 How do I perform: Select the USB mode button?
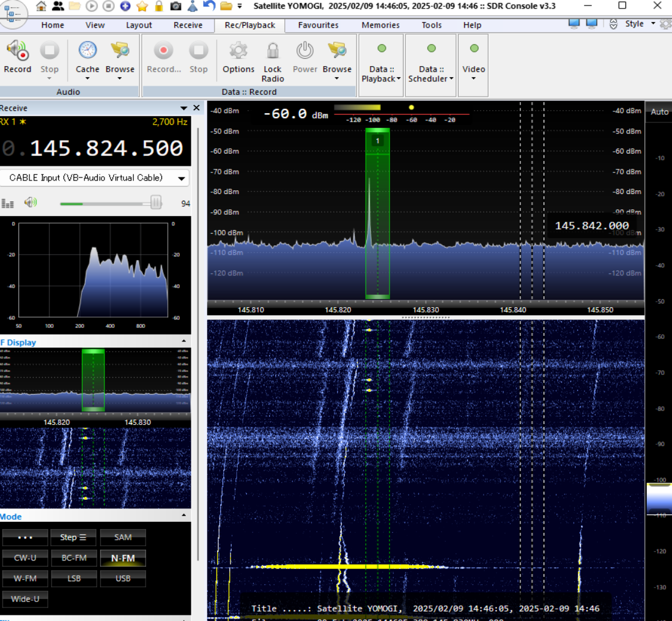123,578
